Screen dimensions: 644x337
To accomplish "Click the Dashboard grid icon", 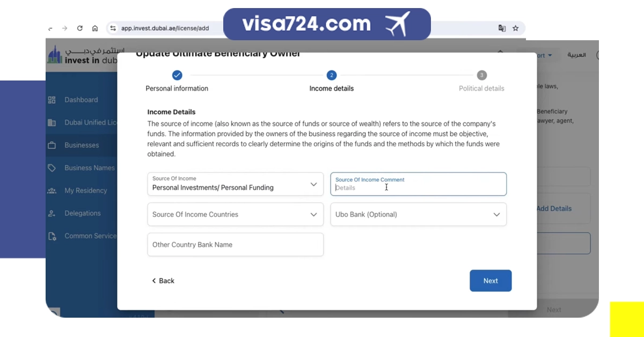I will coord(52,100).
